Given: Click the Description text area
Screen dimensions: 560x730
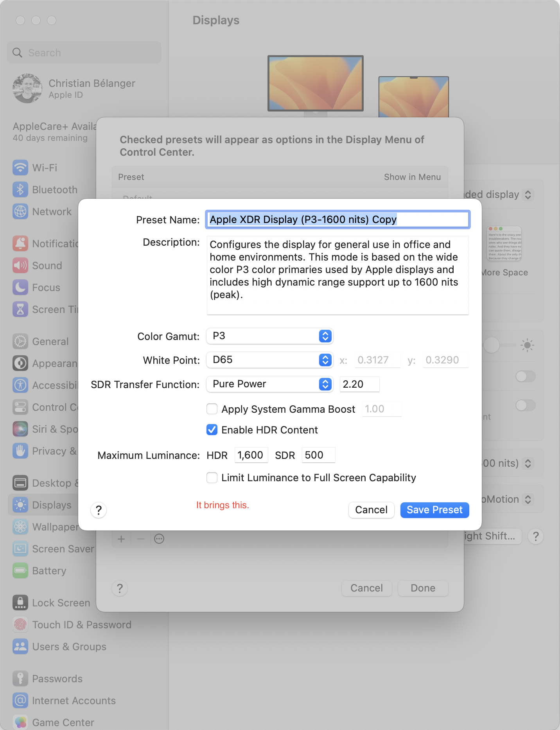Looking at the screenshot, I should tap(337, 275).
